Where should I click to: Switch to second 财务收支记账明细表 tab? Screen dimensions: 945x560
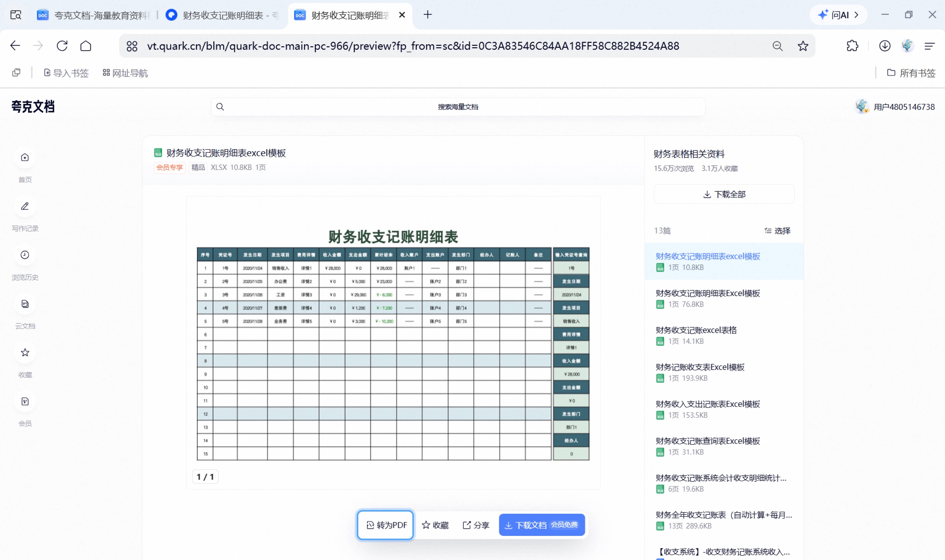pos(223,15)
